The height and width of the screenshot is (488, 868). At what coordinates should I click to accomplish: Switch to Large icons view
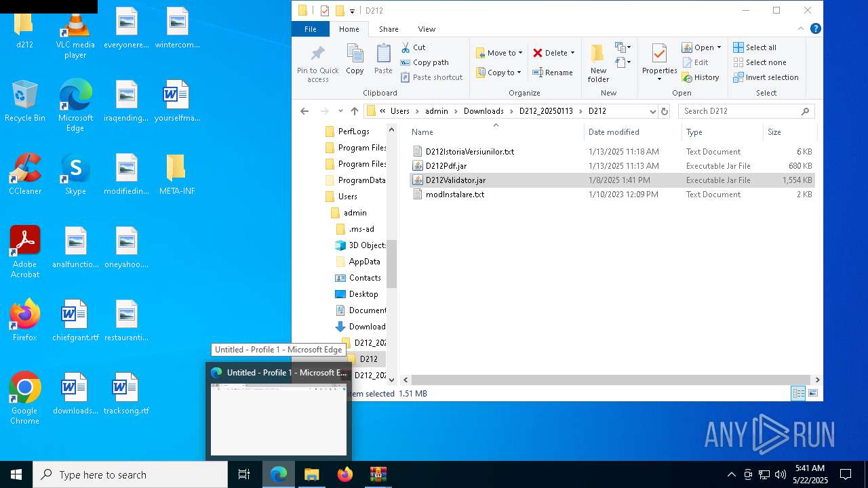812,393
